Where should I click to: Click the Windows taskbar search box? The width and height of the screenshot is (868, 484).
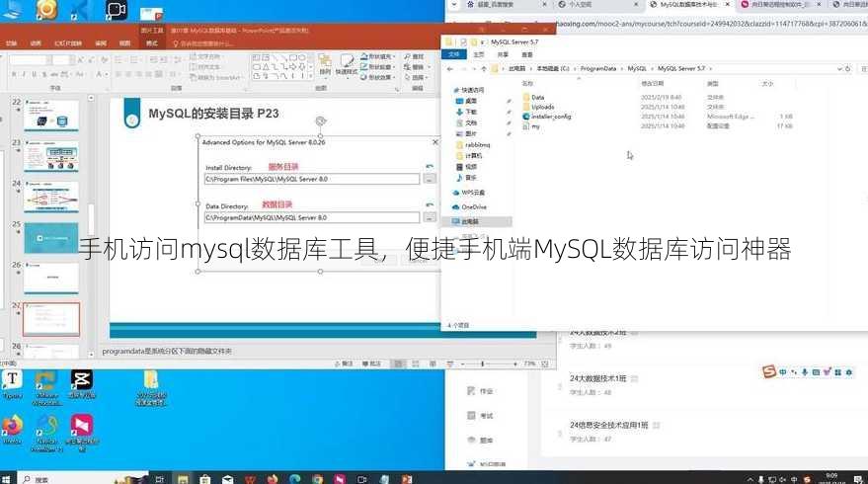coord(83,479)
